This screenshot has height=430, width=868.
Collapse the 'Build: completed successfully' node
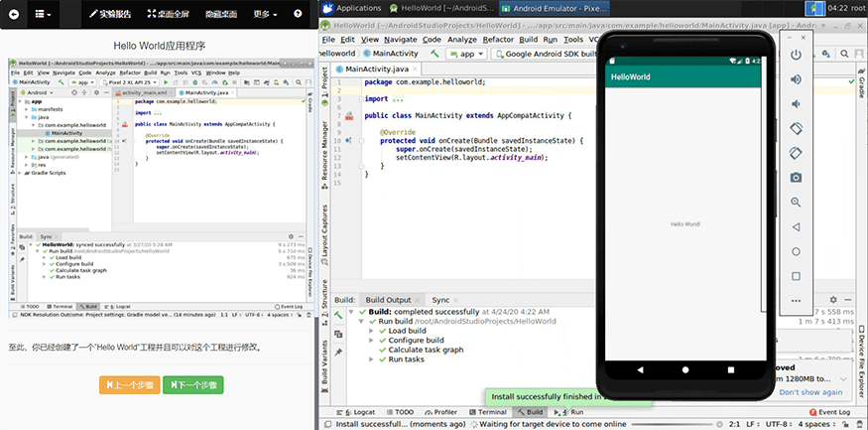[x=351, y=312]
